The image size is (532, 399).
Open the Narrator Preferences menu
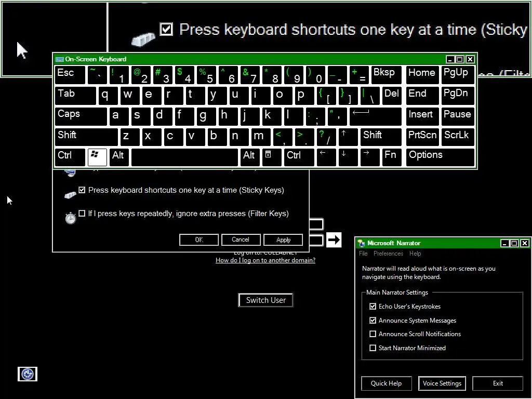388,254
